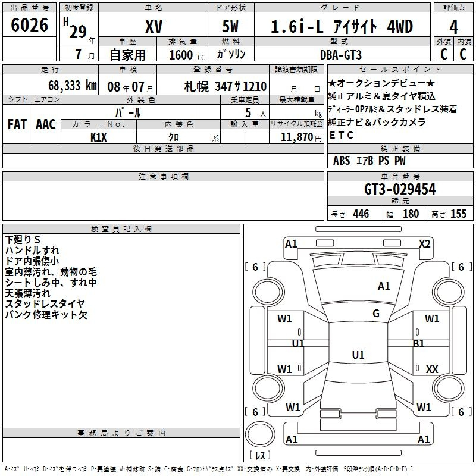Select the overall evaluation score 4

tap(453, 27)
